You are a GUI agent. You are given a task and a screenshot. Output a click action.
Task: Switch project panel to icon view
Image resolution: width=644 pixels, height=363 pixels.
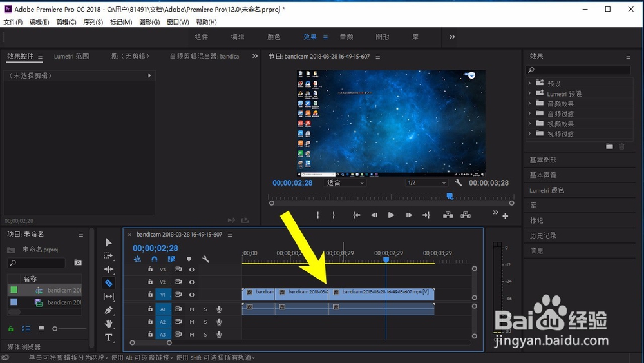[x=41, y=329]
